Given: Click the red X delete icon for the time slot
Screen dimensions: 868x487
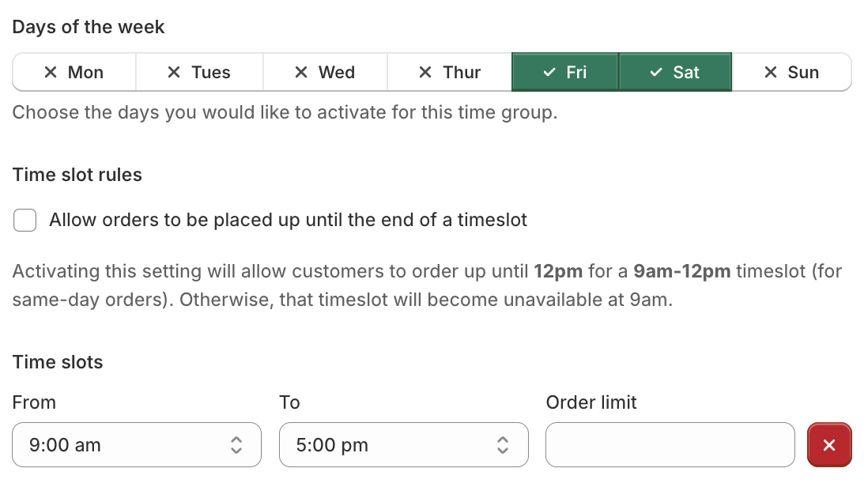Looking at the screenshot, I should pyautogui.click(x=829, y=444).
